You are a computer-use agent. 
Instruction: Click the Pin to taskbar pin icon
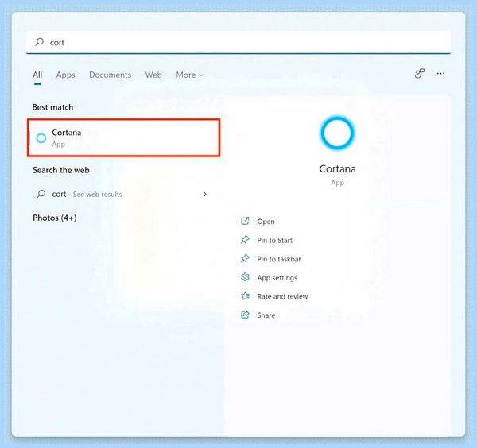[x=245, y=259]
